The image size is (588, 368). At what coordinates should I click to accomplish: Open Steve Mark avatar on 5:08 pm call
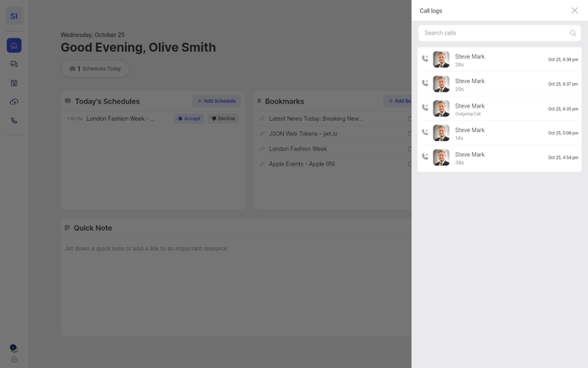[x=441, y=133]
